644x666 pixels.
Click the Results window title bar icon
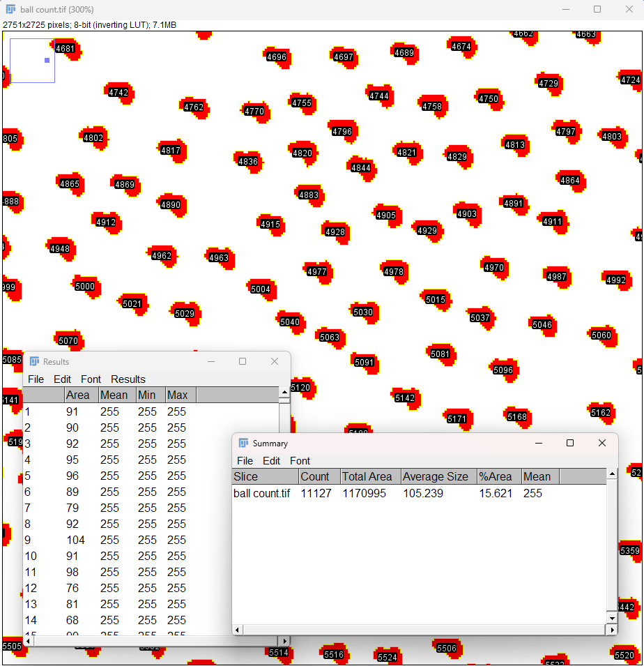pyautogui.click(x=34, y=361)
